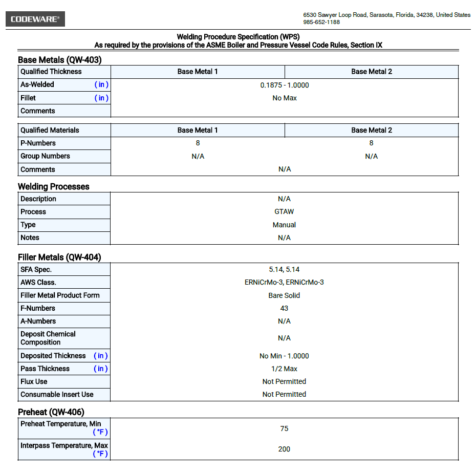The height and width of the screenshot is (473, 476).
Task: Select the Welding Processes section heading
Action: tap(54, 187)
